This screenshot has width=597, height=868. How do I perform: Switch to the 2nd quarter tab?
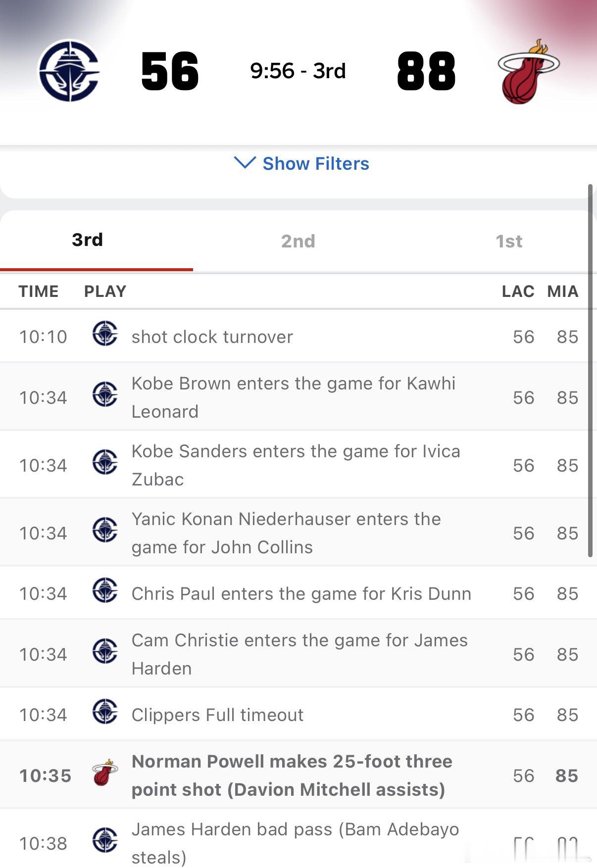pyautogui.click(x=298, y=241)
